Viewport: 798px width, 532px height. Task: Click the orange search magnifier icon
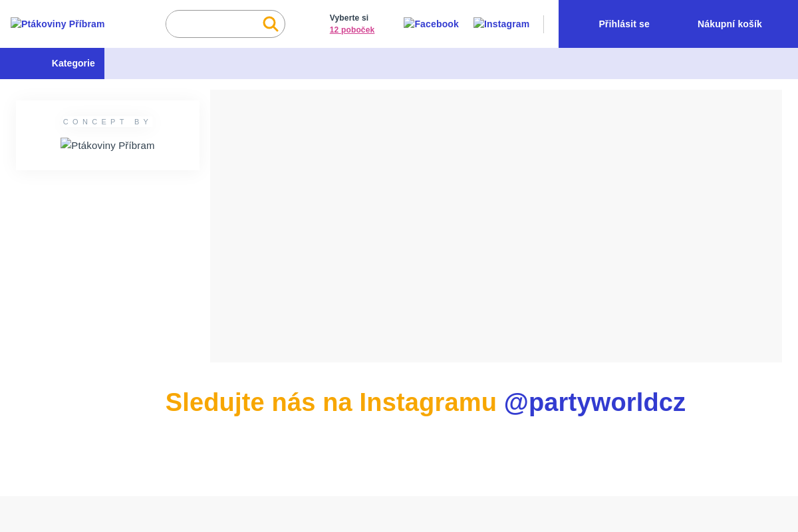pos(271,24)
